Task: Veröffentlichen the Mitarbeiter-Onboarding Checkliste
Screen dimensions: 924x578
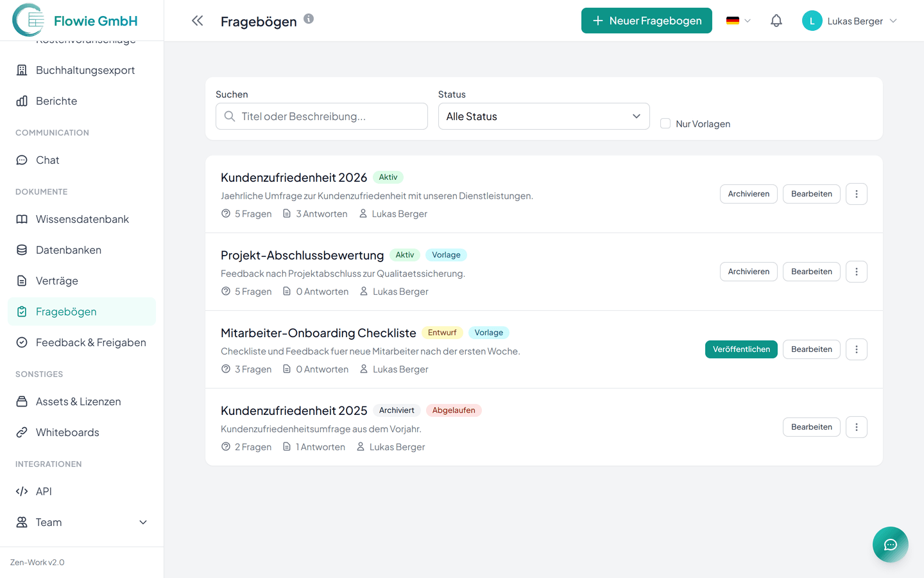Action: click(x=741, y=349)
